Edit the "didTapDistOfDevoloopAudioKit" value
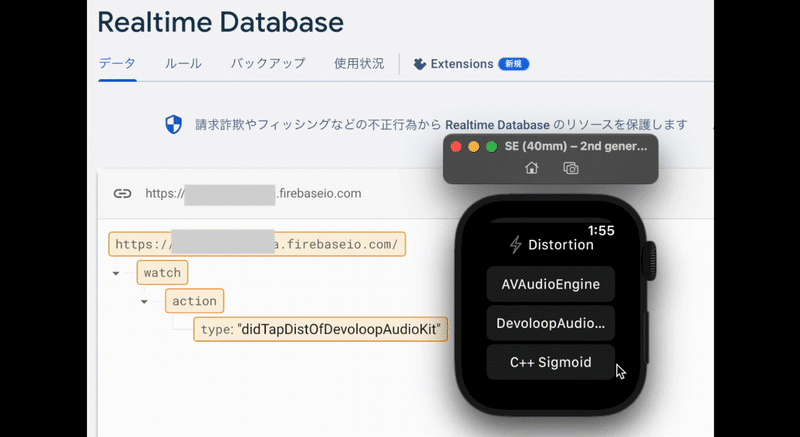The height and width of the screenshot is (437, 800). pyautogui.click(x=339, y=329)
